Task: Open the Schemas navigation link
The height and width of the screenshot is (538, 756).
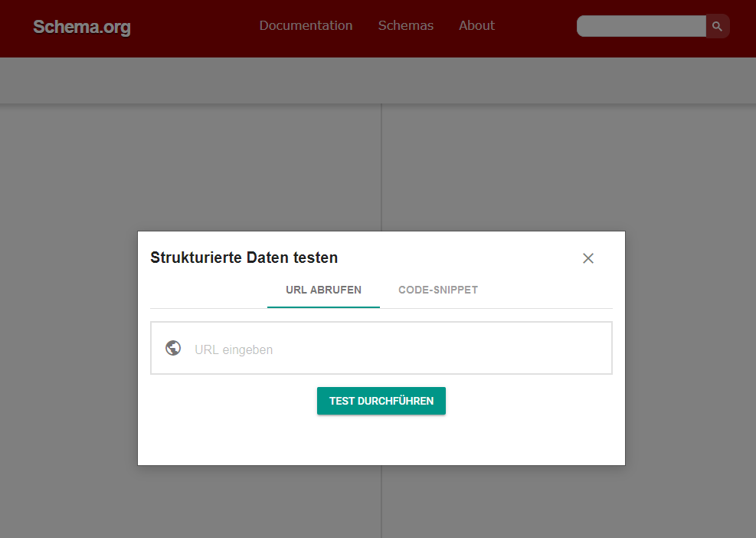Action: (406, 25)
